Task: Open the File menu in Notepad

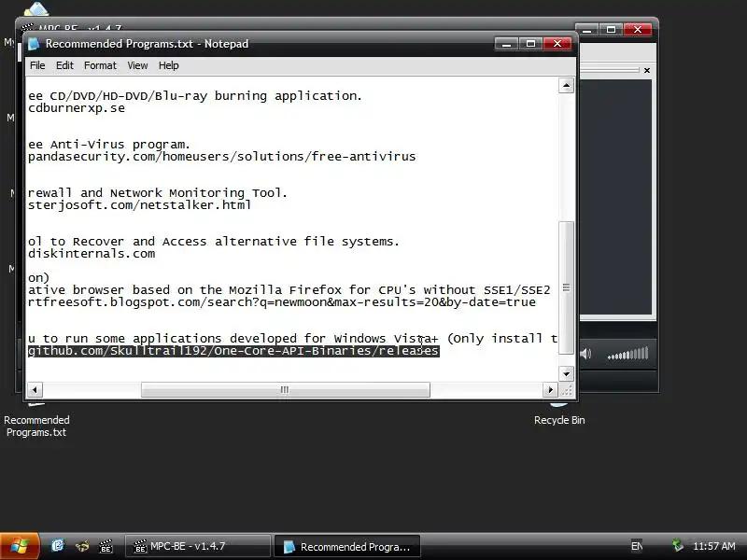Action: tap(37, 65)
